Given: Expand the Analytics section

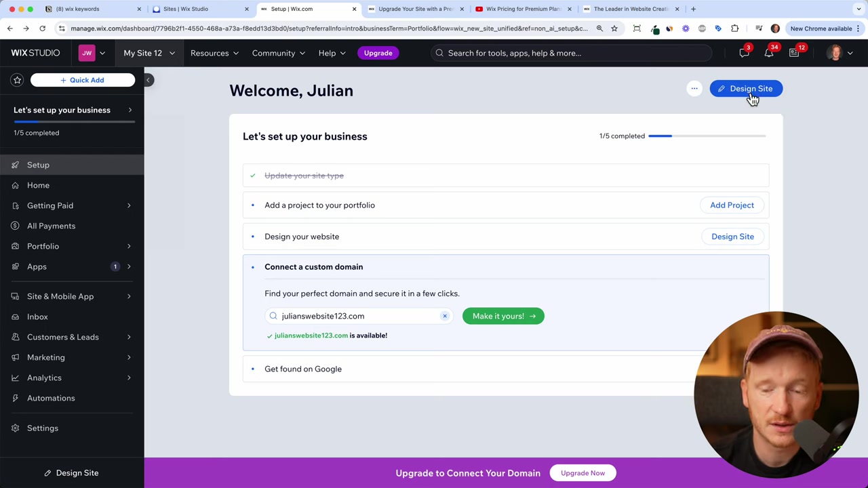Looking at the screenshot, I should [72, 378].
